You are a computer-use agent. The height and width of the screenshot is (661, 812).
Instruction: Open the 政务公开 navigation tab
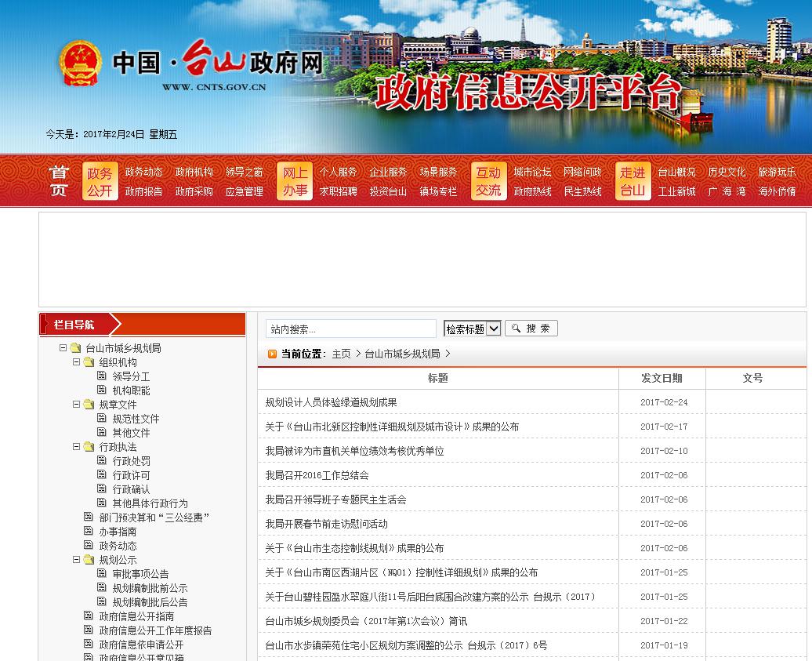click(100, 182)
